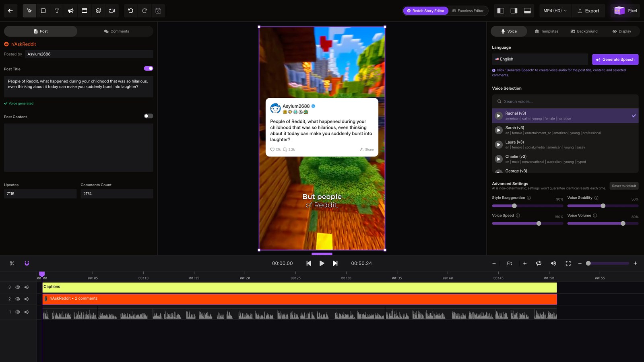Switch to the Comments tab
This screenshot has width=644, height=362.
[x=116, y=31]
